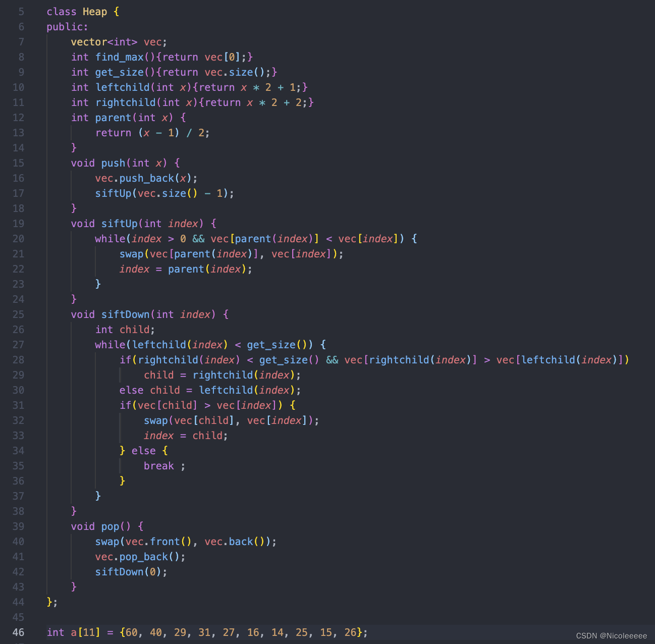655x644 pixels.
Task: Click the "else" keyword on line 34
Action: pos(144,451)
